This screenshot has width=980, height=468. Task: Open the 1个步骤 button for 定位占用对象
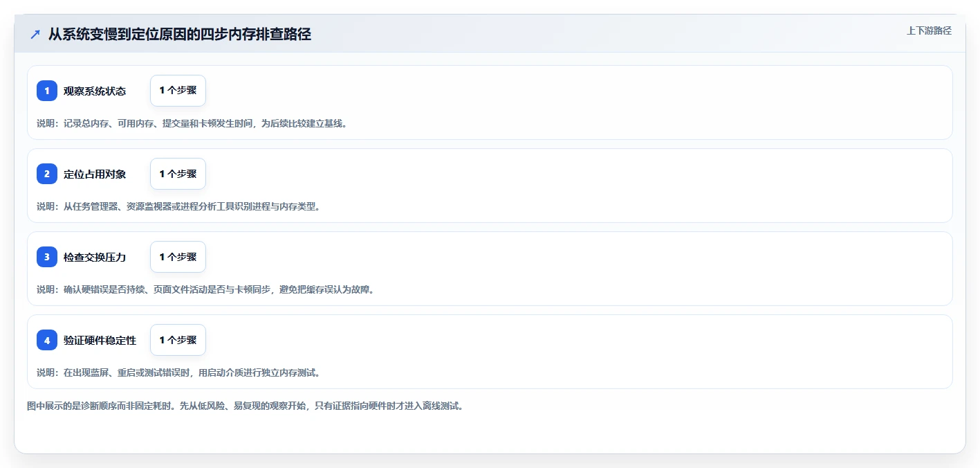178,174
